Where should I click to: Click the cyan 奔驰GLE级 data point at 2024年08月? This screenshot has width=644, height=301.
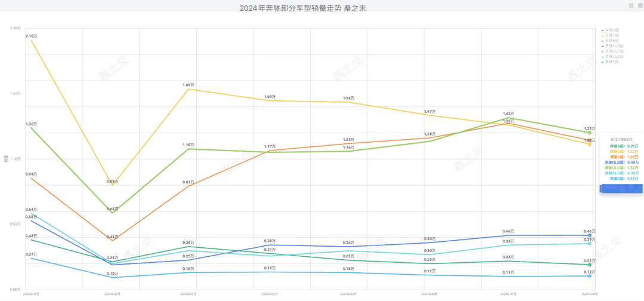(589, 243)
